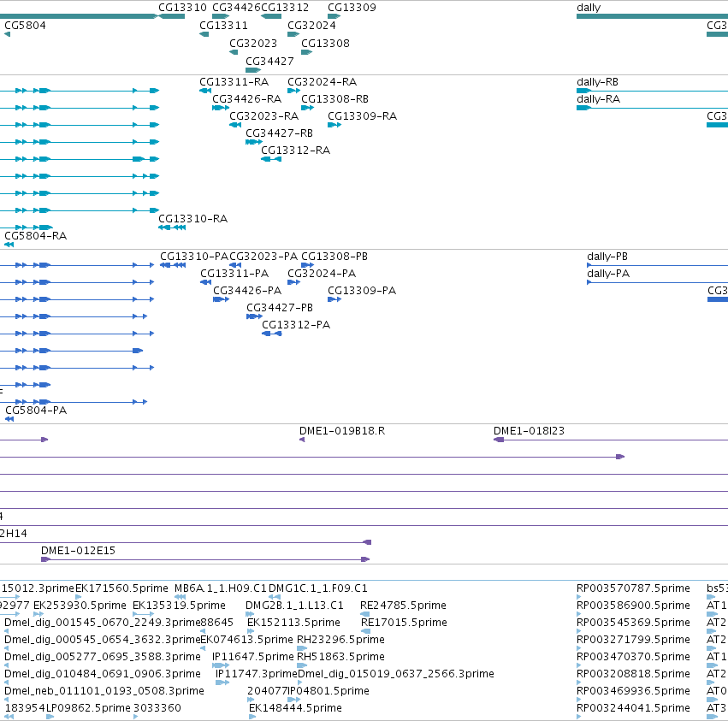The width and height of the screenshot is (728, 721).
Task: Click the RH23296.5prime EST label
Action: [340, 640]
